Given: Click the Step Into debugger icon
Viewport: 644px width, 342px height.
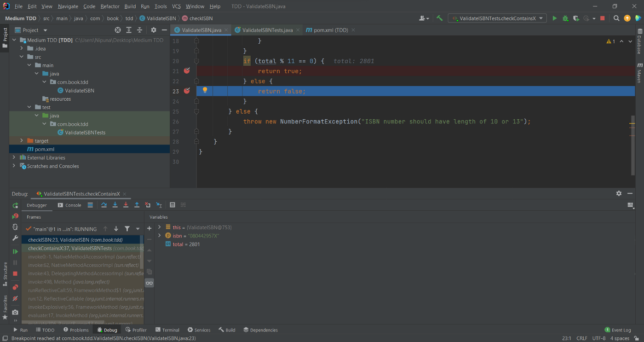Looking at the screenshot, I should click(115, 205).
